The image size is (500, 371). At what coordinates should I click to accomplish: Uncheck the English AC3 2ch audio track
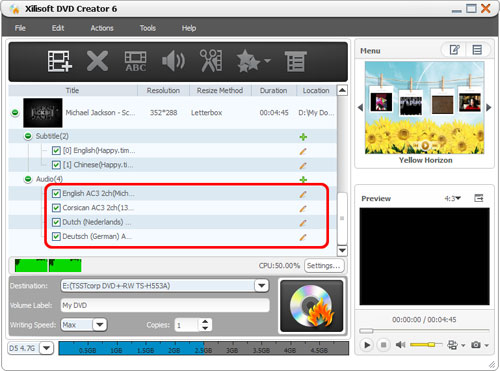(x=56, y=193)
